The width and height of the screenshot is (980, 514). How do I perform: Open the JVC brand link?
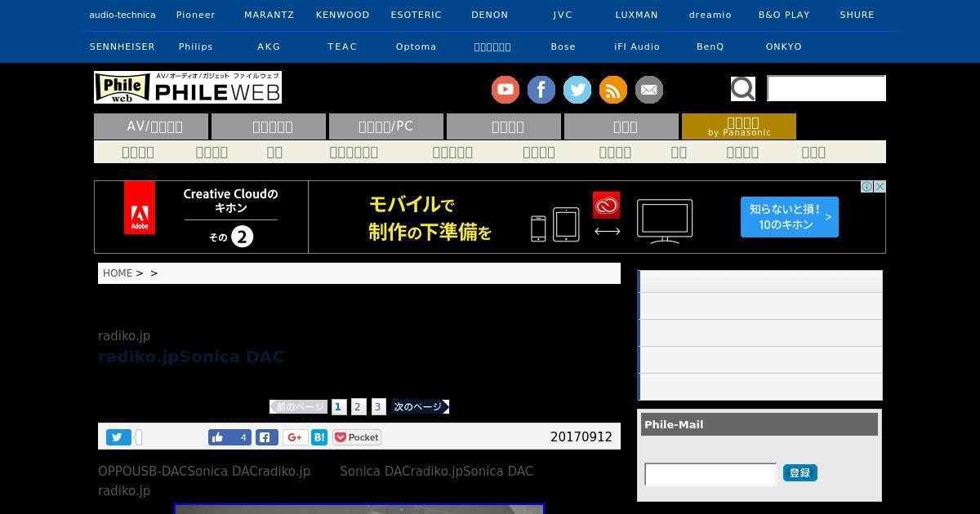tap(563, 15)
